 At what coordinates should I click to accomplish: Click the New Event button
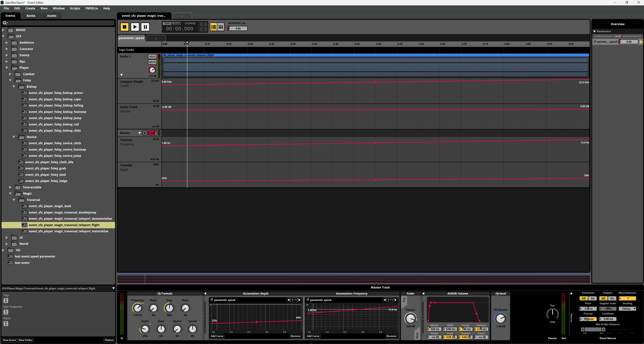10,340
